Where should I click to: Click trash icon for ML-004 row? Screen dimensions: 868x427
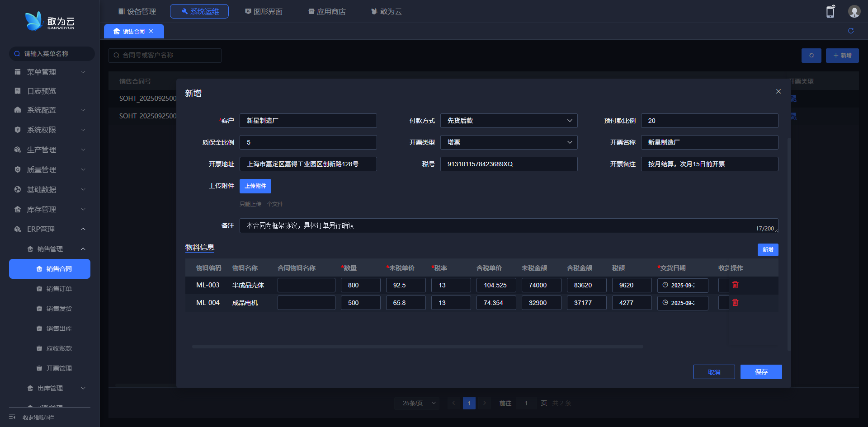735,303
